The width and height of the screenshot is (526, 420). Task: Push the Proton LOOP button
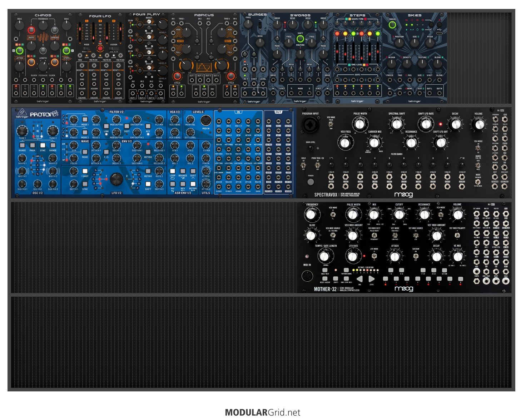pyautogui.click(x=173, y=171)
